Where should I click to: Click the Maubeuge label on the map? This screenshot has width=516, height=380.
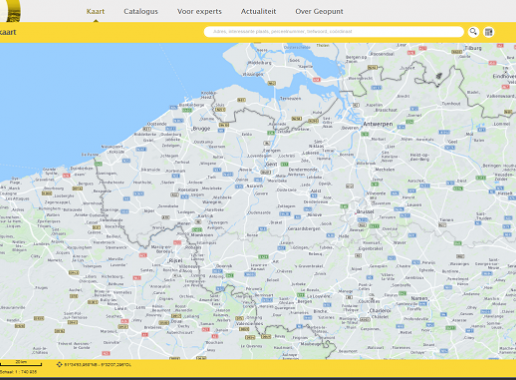[x=311, y=344]
